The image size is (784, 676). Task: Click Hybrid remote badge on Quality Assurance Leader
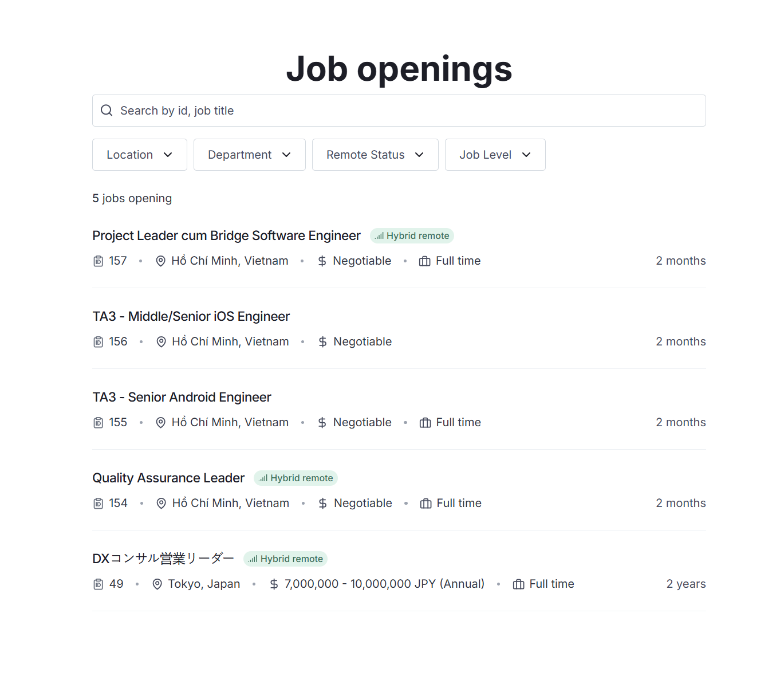(296, 478)
